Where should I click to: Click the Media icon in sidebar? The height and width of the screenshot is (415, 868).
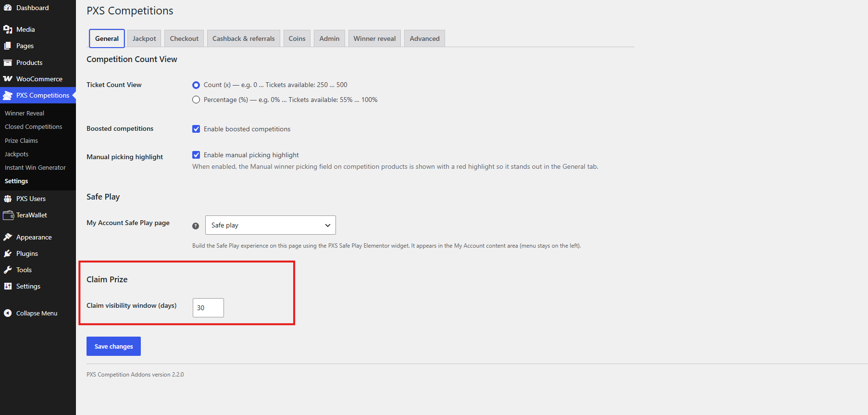[x=8, y=29]
